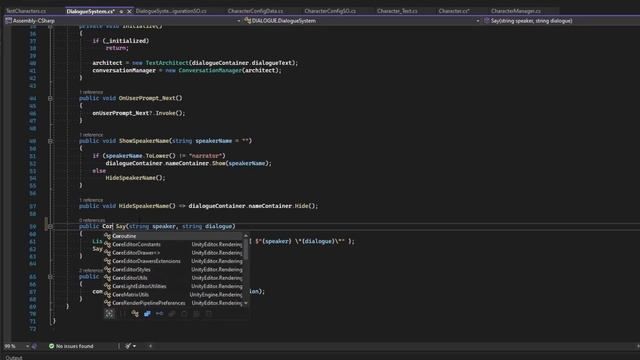Click the class icon beside CoreMatrixUtils
Viewport: 640px width, 360px height.
tap(107, 295)
